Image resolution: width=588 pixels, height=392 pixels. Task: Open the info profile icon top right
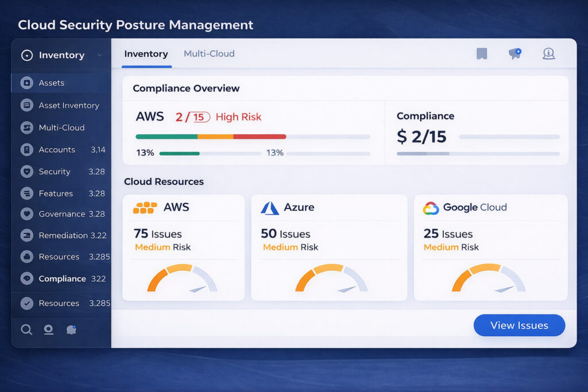[x=549, y=53]
